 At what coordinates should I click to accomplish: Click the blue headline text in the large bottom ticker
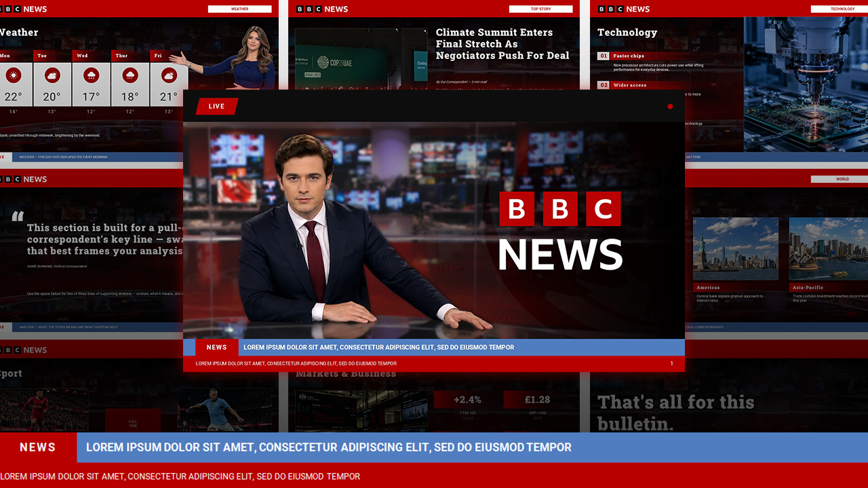tap(329, 447)
